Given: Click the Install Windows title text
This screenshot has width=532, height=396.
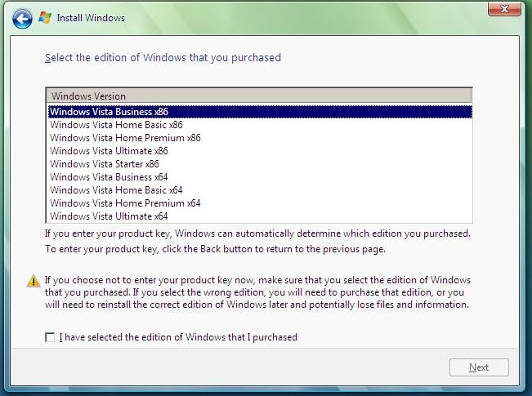Looking at the screenshot, I should tap(91, 18).
